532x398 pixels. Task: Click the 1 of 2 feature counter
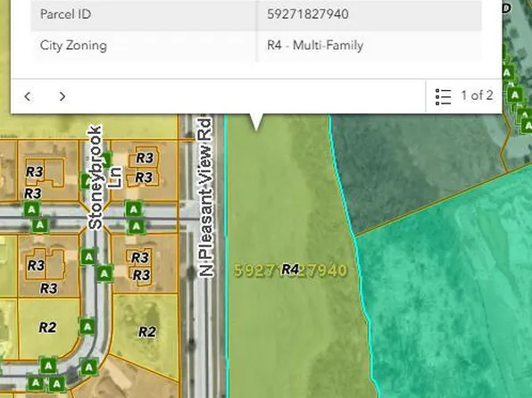477,95
